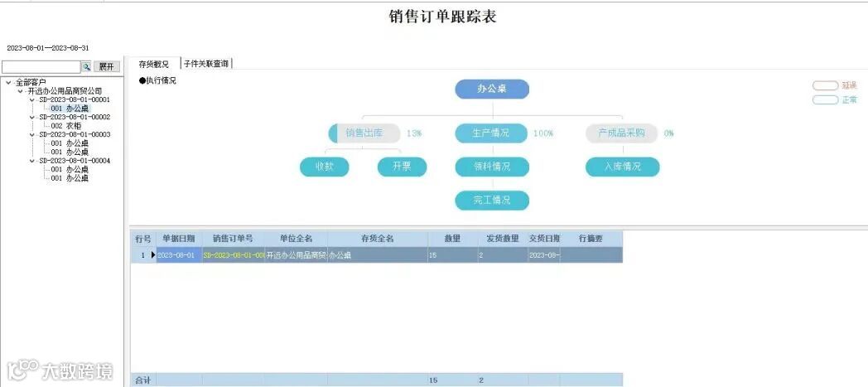Viewport: 868px width, 387px height.
Task: Focus the customer search input field
Action: [x=41, y=66]
